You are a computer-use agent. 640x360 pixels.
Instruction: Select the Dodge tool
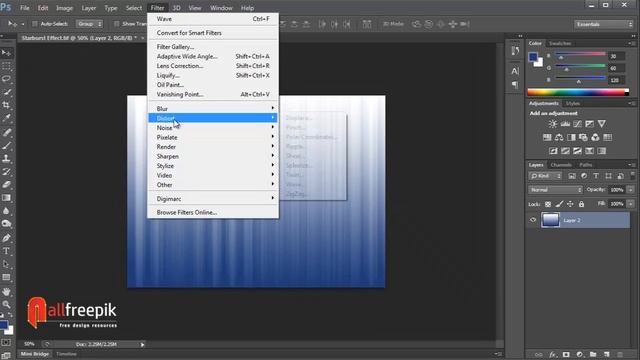pos(6,224)
